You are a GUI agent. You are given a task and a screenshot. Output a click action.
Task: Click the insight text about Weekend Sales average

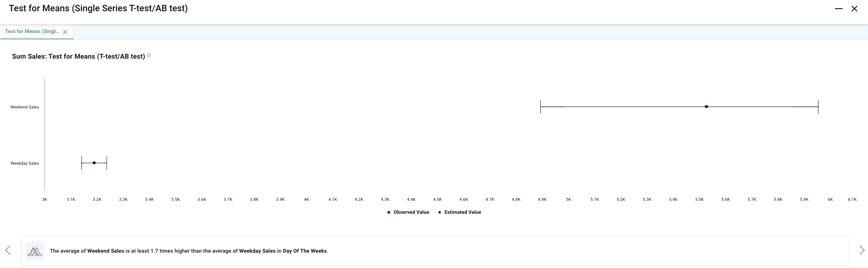(x=189, y=251)
